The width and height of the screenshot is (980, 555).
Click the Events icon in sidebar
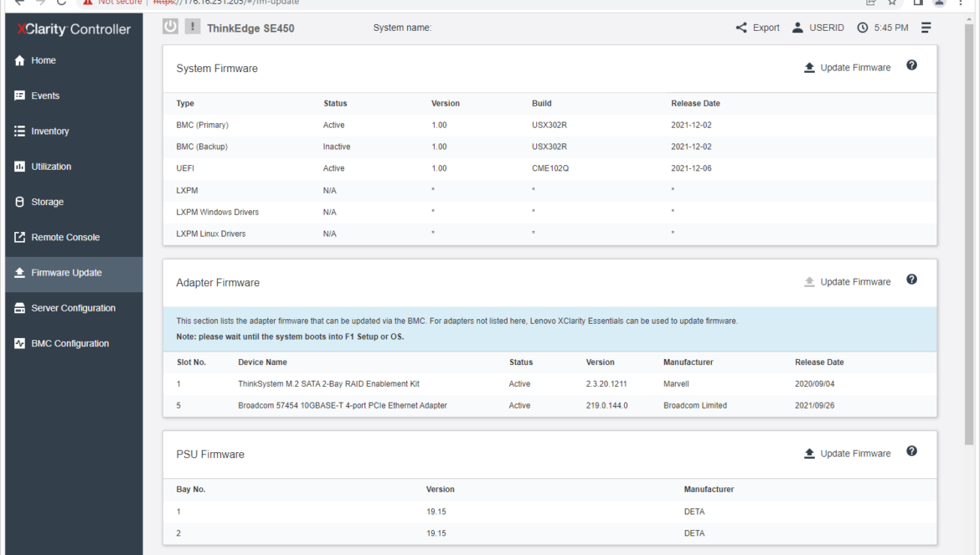(x=19, y=95)
